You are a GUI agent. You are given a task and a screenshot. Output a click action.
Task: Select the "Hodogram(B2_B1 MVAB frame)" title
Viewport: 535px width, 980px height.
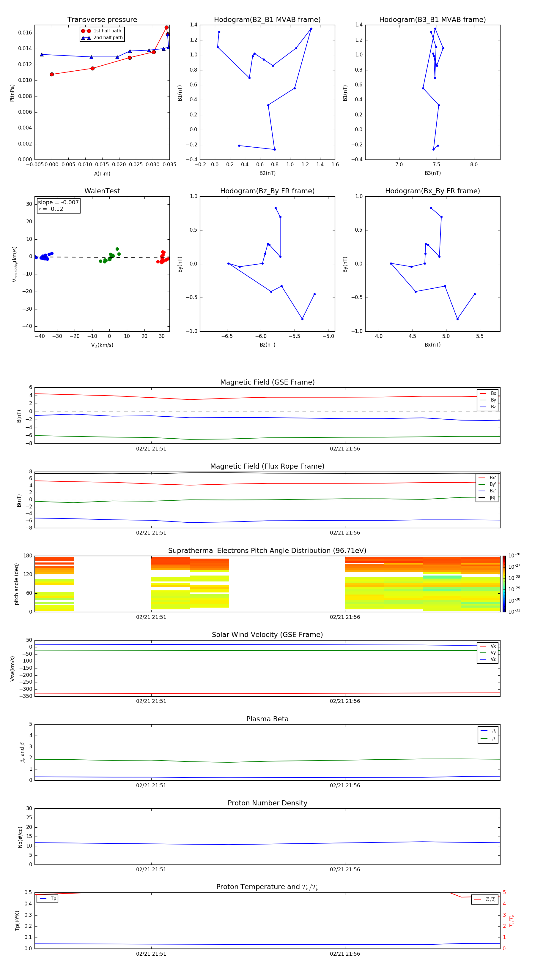267,20
